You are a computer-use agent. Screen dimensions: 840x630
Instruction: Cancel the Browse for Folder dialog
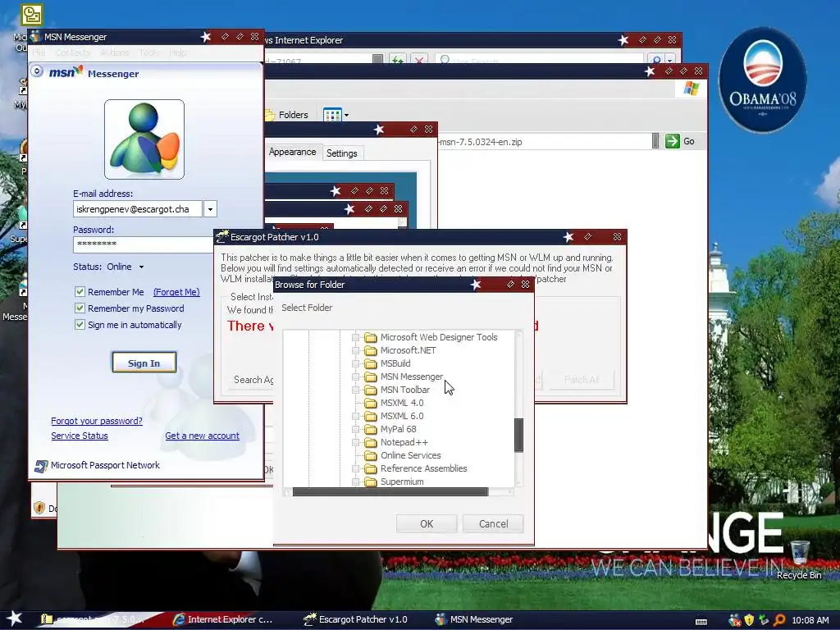pyautogui.click(x=493, y=523)
